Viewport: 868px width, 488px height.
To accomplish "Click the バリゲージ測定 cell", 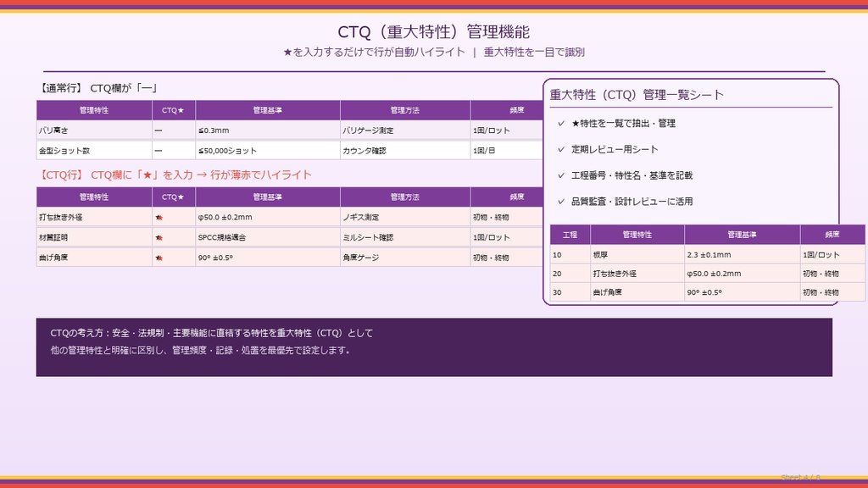I will 405,130.
